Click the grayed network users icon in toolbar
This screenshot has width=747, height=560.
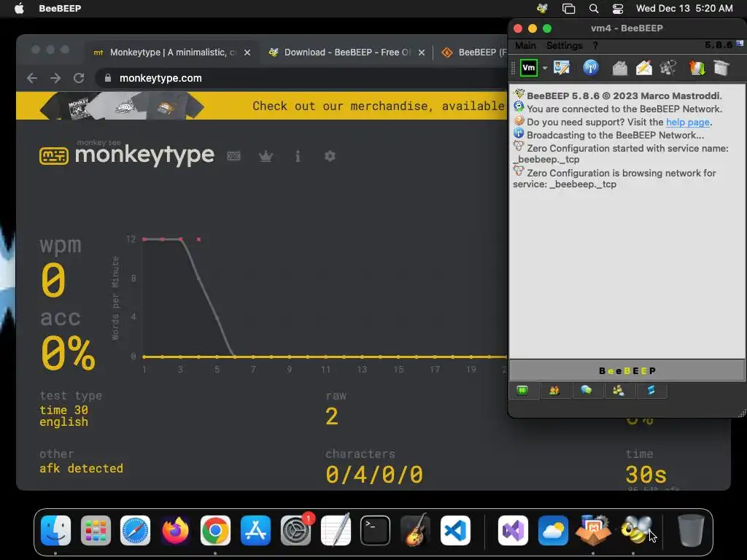pos(668,68)
